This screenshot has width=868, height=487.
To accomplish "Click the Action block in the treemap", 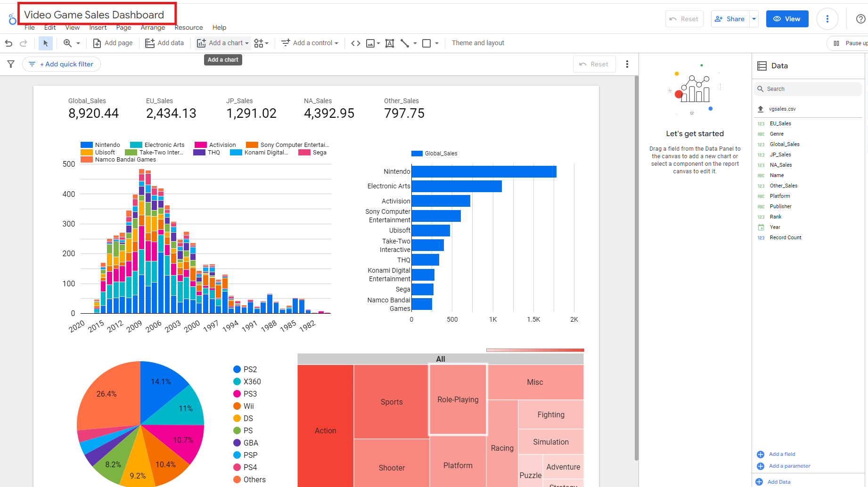I will tap(325, 430).
